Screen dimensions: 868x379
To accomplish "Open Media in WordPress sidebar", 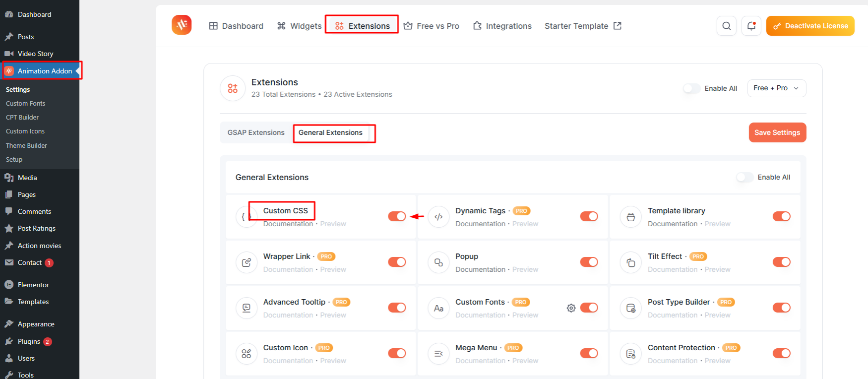I will 40,178.
